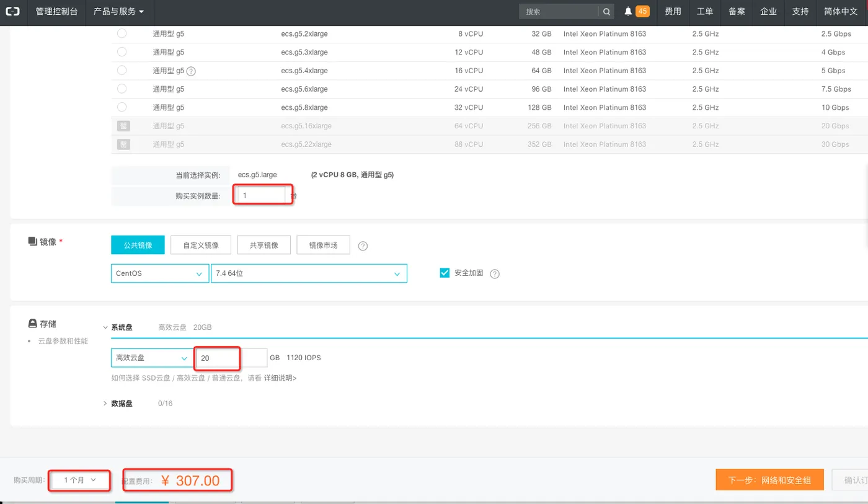Click the help icon next to 安全加固
Image resolution: width=868 pixels, height=504 pixels.
click(x=495, y=273)
